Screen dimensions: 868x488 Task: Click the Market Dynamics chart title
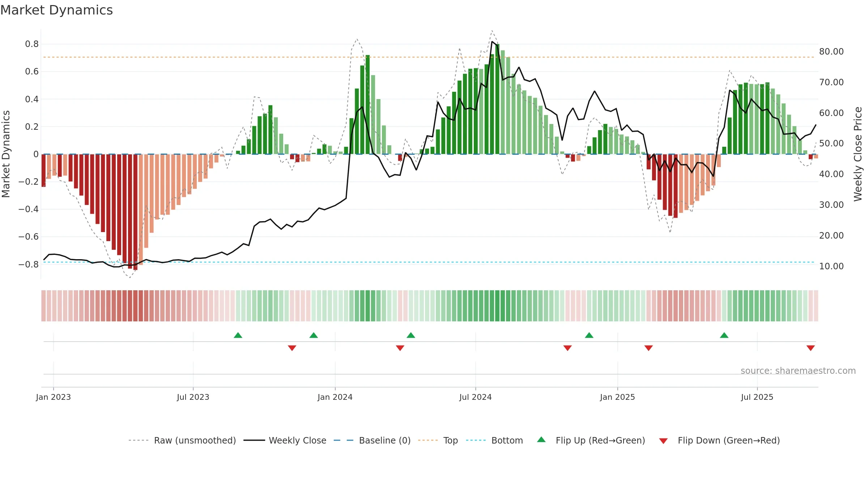[x=56, y=10]
